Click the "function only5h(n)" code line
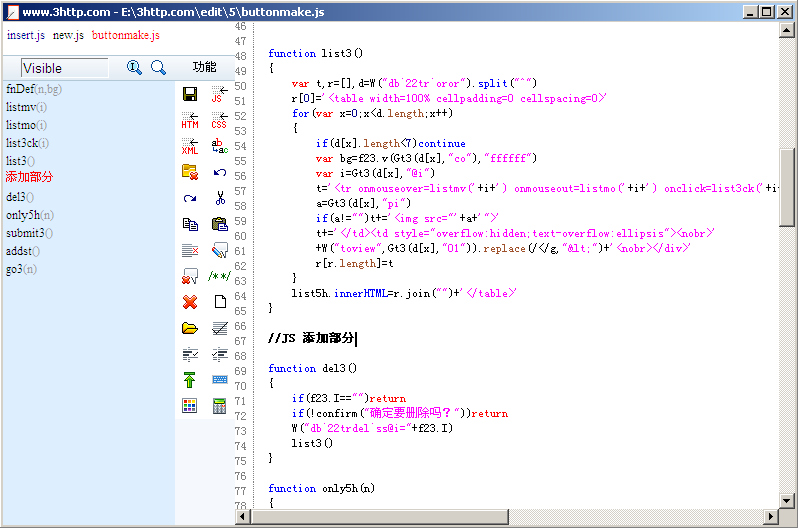 [322, 488]
